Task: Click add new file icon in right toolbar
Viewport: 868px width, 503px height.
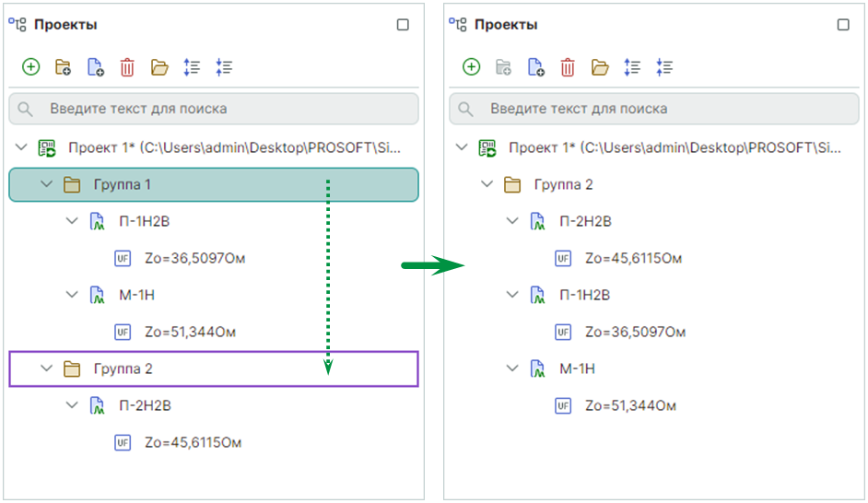Action: click(x=535, y=66)
